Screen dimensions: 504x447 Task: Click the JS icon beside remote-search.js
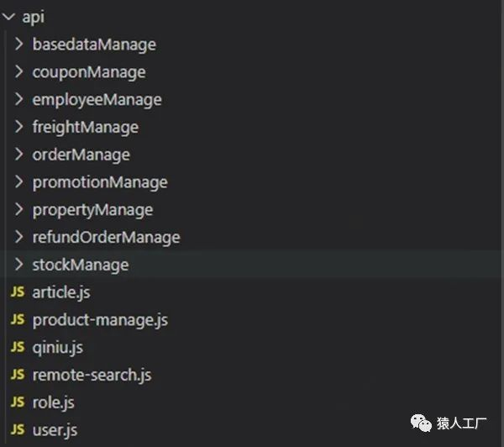coord(18,375)
